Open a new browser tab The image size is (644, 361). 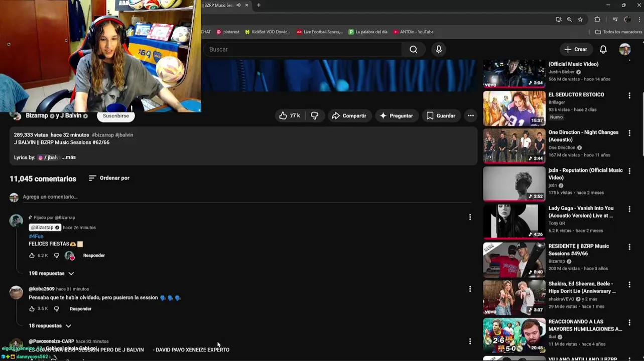pos(259,5)
